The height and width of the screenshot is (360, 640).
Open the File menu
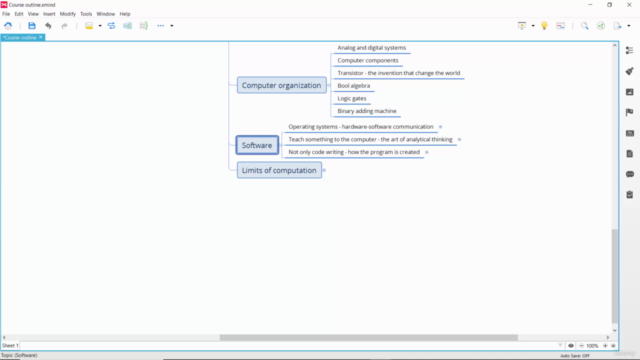[6, 14]
